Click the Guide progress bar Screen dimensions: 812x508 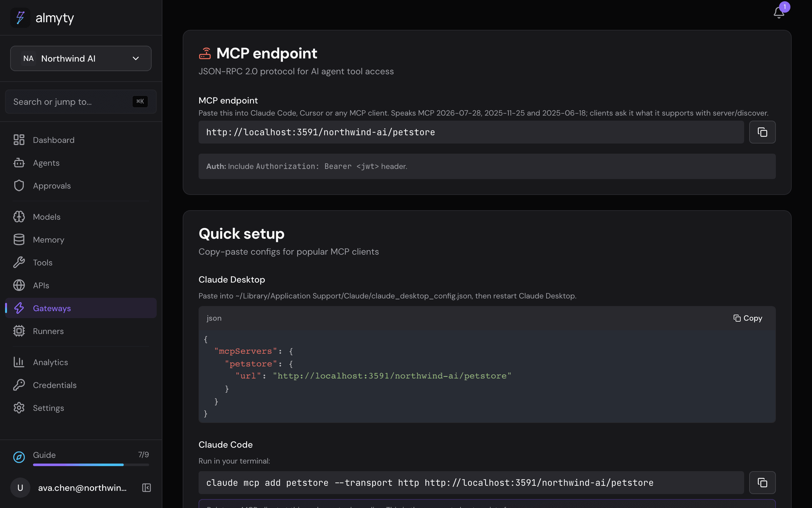click(91, 465)
